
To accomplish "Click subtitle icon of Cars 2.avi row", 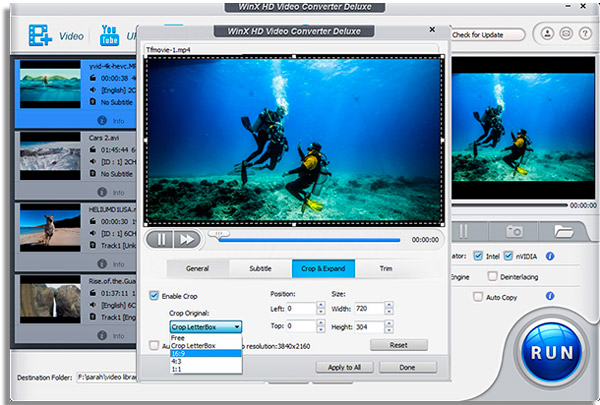I will point(93,173).
